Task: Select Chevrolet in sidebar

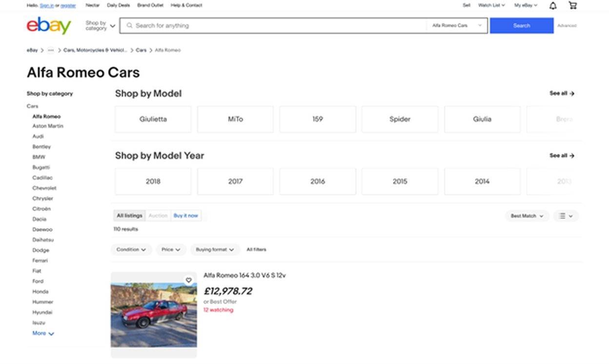Action: click(x=44, y=188)
